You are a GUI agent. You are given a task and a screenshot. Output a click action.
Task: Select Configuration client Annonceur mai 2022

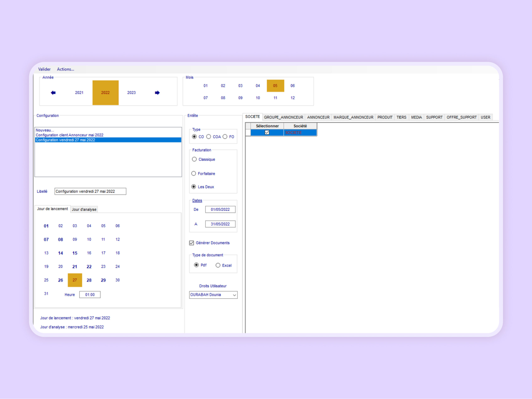click(69, 135)
